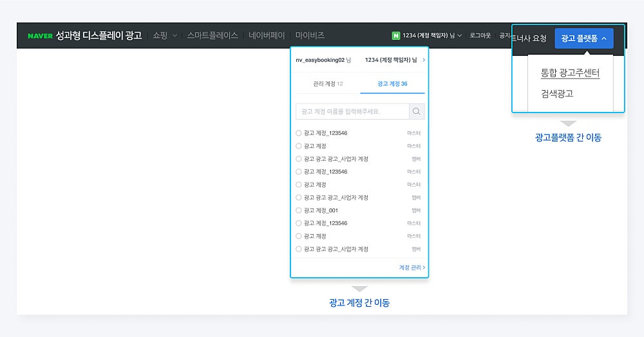This screenshot has width=644, height=337.
Task: Select 검색광고 in the platform menu
Action: (557, 94)
